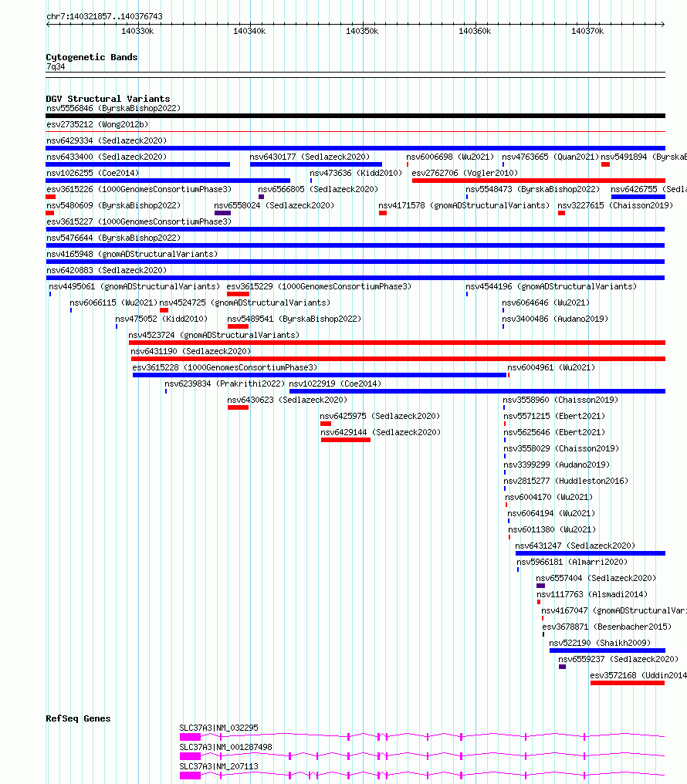Image resolution: width=687 pixels, height=784 pixels.
Task: Open nsv6066115 (Wu2021) variant label
Action: point(113,302)
